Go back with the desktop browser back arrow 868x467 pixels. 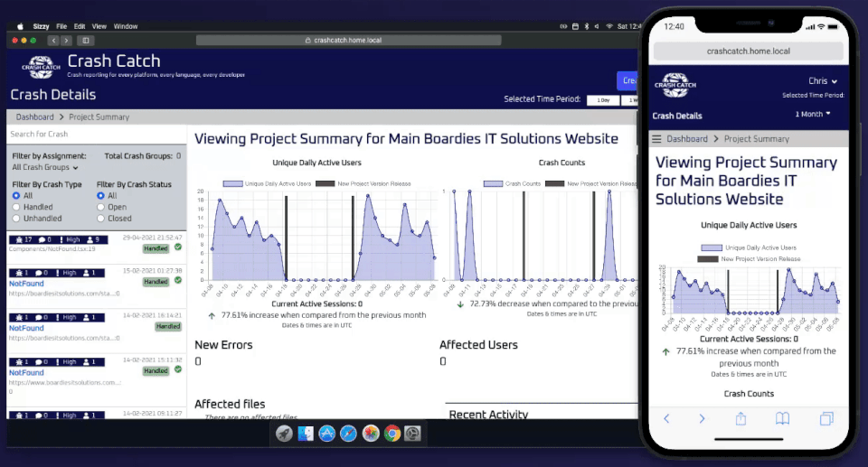point(53,41)
